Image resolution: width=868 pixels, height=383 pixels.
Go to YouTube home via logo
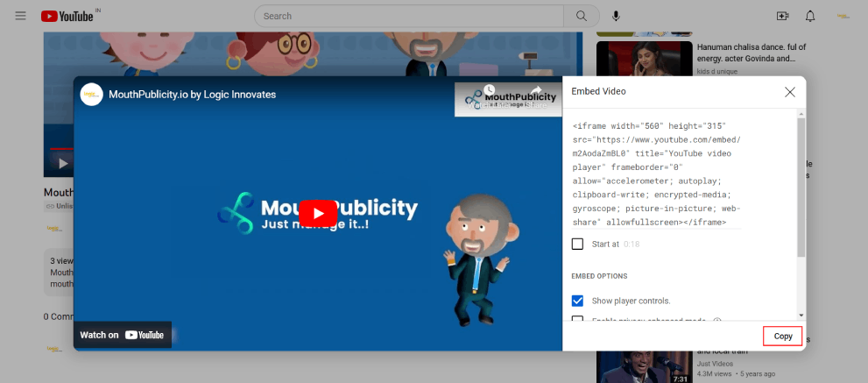point(67,16)
